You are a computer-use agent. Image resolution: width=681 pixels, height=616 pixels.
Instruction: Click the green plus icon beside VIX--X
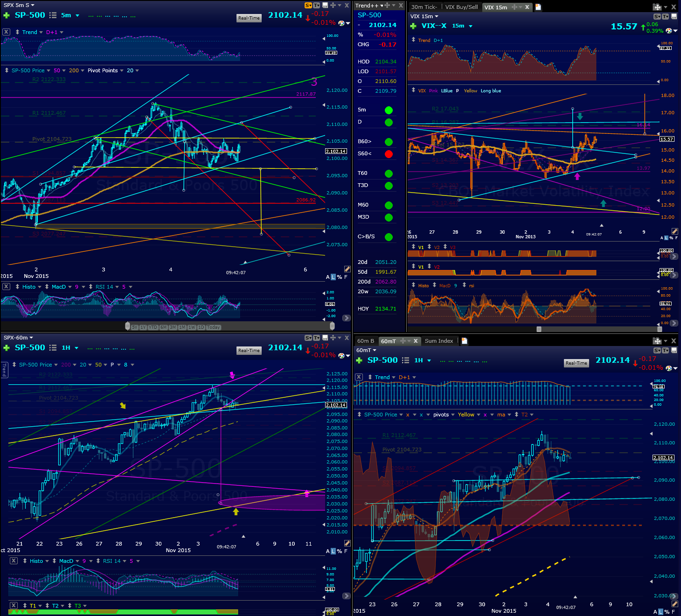click(x=413, y=26)
